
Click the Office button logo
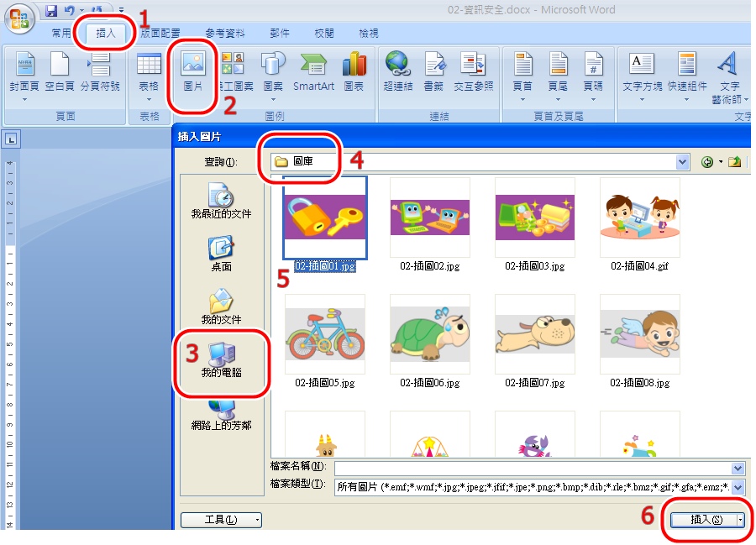[19, 18]
